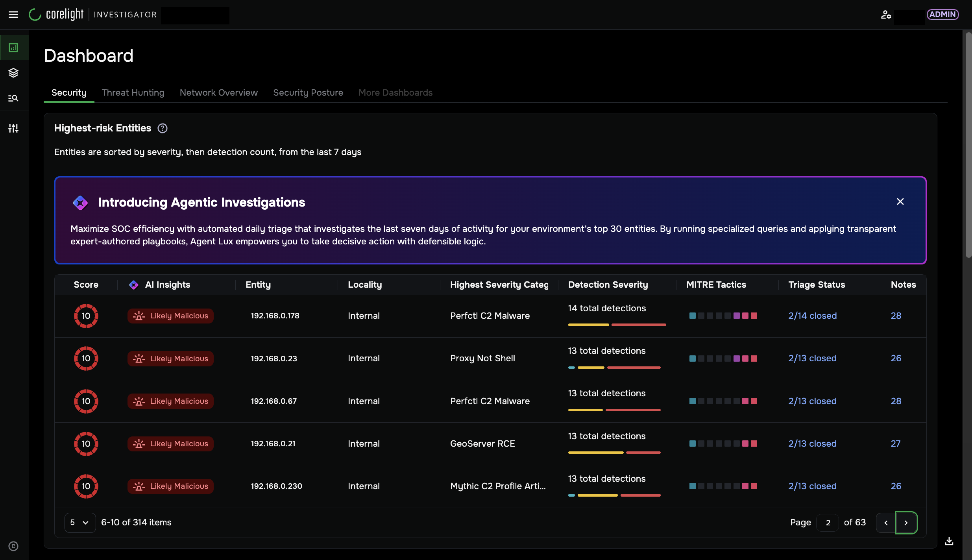The height and width of the screenshot is (560, 972).
Task: Open Likely Malicious insight for 192.168.0.67
Action: click(x=170, y=401)
